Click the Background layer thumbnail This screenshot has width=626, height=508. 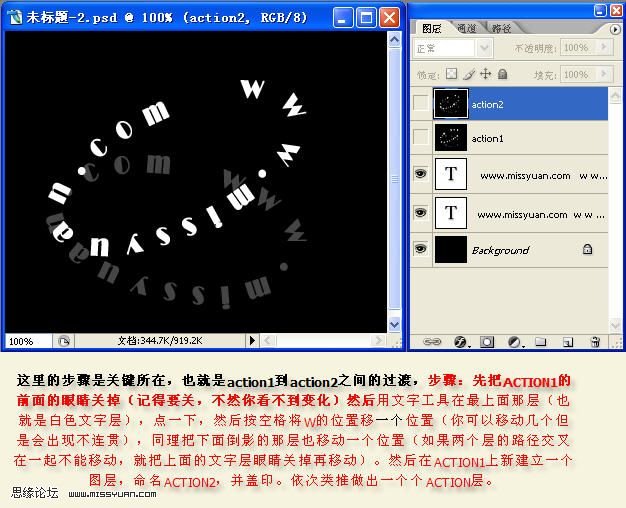coord(451,250)
